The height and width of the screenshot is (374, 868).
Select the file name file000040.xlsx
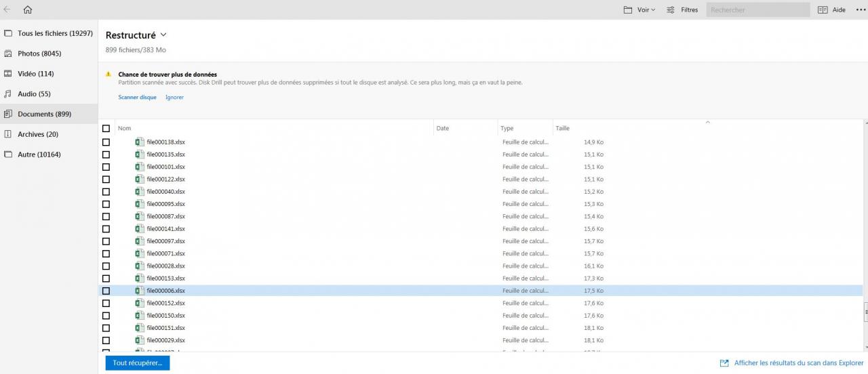click(x=166, y=192)
